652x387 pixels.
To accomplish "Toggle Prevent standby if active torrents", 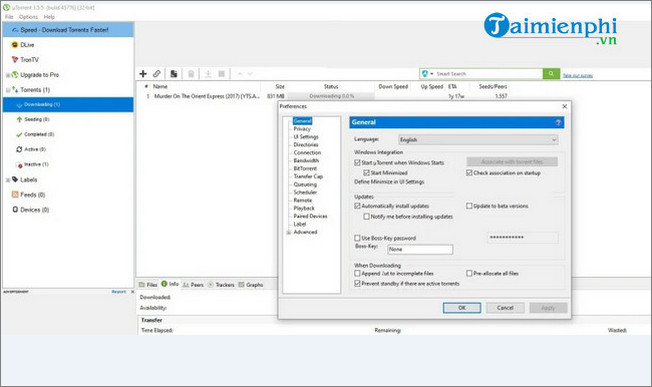I will click(x=357, y=283).
